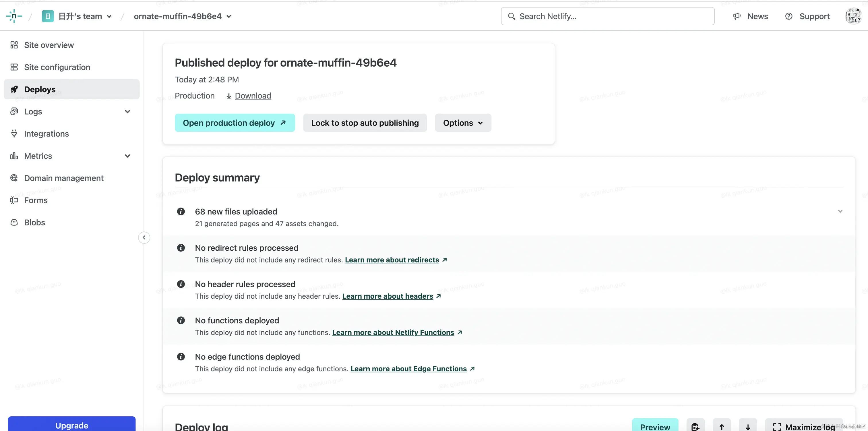
Task: Click the News megaphone icon
Action: (x=737, y=16)
